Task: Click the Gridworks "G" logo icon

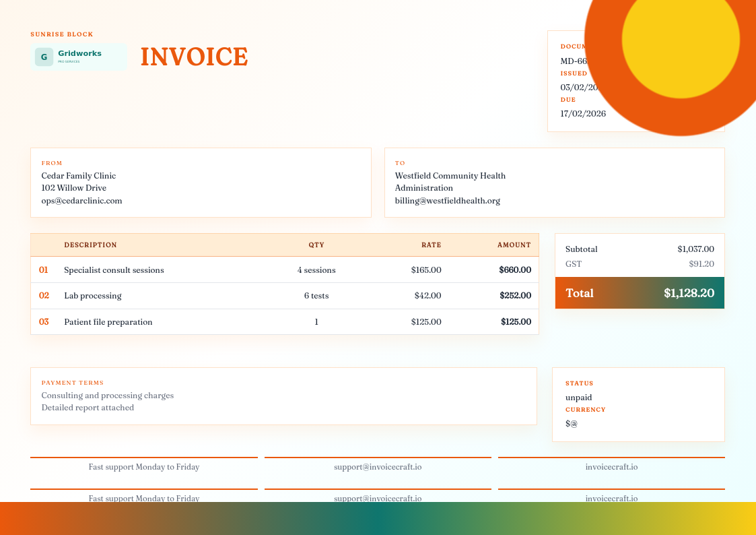Action: click(x=44, y=57)
